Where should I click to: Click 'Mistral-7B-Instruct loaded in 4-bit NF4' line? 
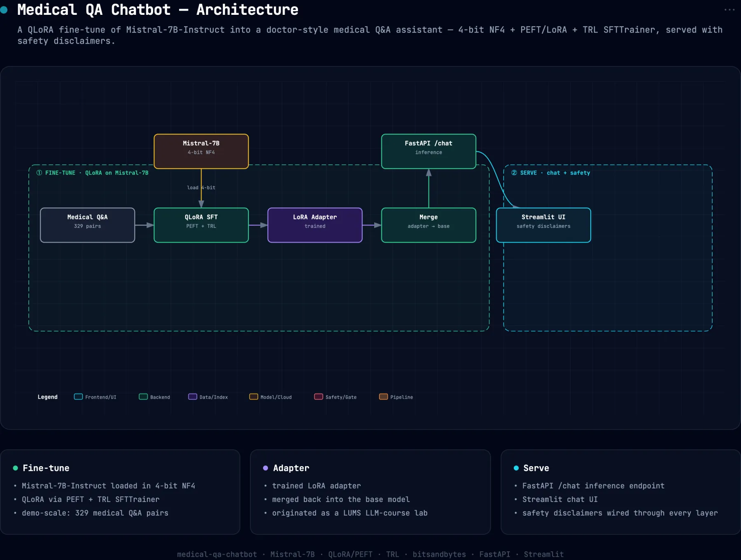coord(108,486)
